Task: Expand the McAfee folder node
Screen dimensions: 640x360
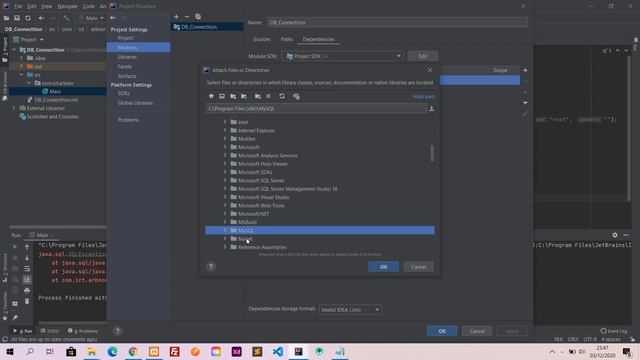Action: click(x=225, y=138)
